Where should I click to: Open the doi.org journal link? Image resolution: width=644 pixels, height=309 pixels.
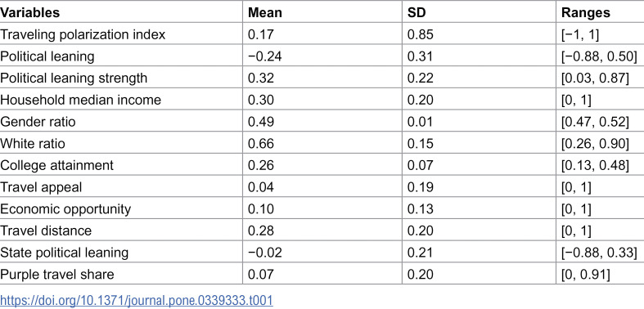click(x=137, y=300)
